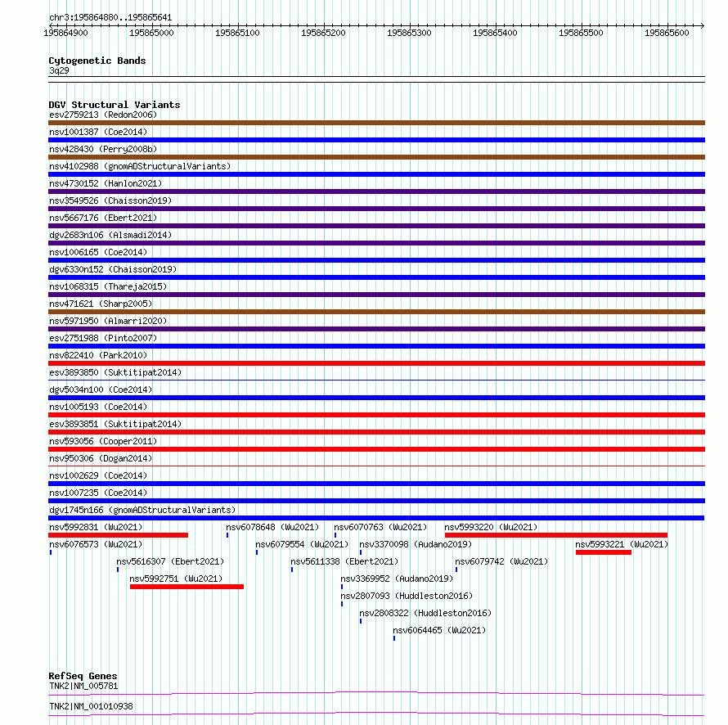Click the red bar under nsv5992831 (Wu2021)
728x725 pixels.
pos(119,535)
